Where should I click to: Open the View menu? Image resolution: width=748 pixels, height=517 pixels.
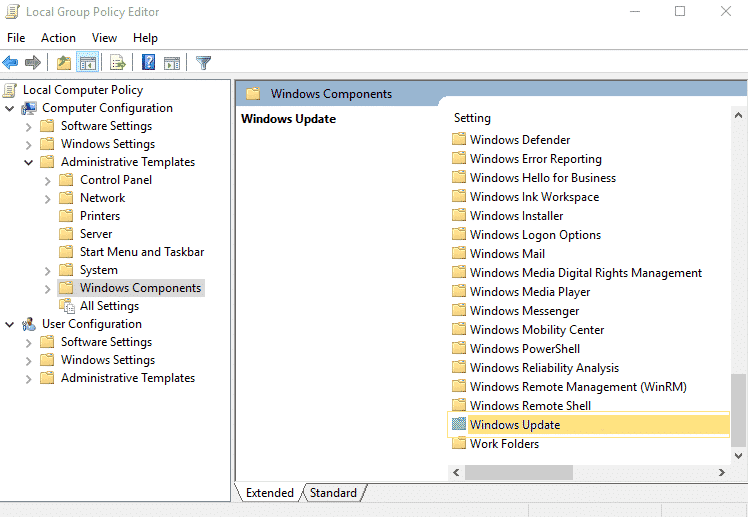click(104, 38)
